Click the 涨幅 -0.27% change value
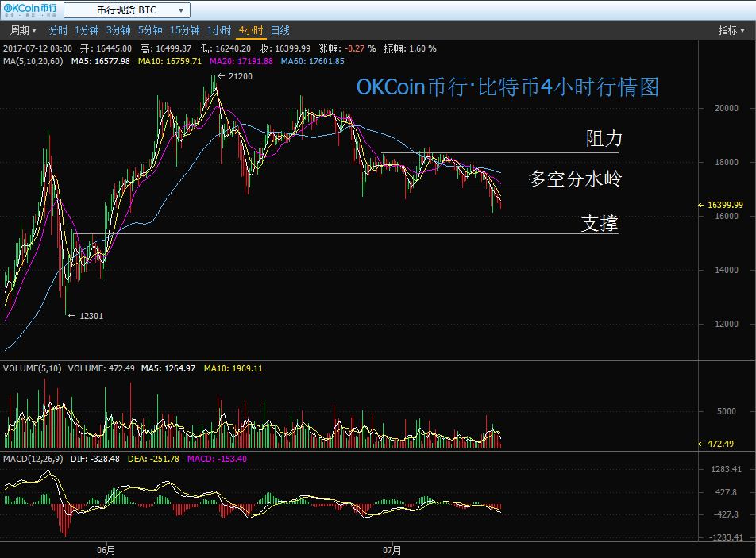Image resolution: width=756 pixels, height=558 pixels. click(x=348, y=48)
